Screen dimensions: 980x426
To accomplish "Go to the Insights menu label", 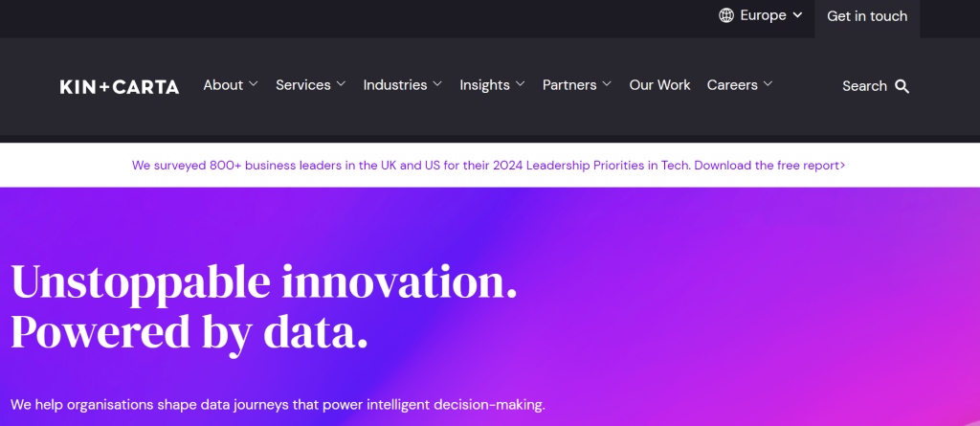I will tap(484, 85).
